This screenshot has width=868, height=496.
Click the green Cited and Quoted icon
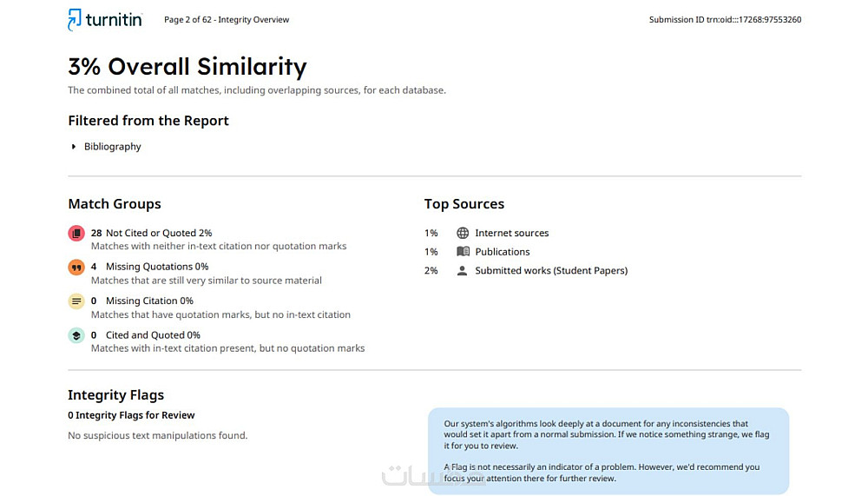tap(76, 335)
